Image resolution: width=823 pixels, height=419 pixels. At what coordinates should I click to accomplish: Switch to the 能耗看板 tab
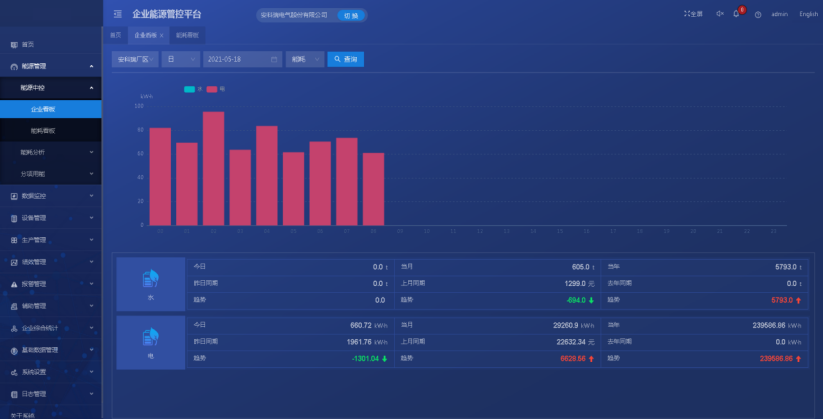click(187, 35)
